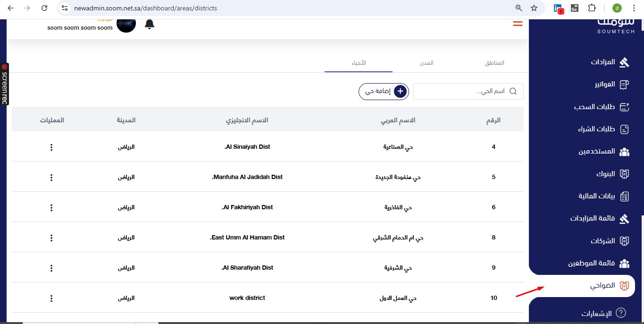The image size is (644, 324).
Task: Switch to the المناطق tab
Action: (494, 63)
